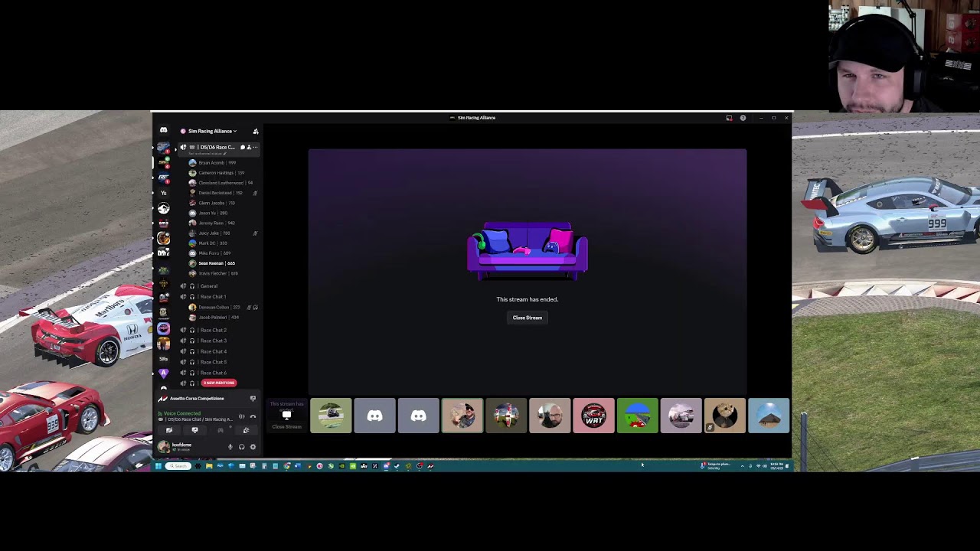
Task: Open user settings gear icon
Action: (253, 447)
